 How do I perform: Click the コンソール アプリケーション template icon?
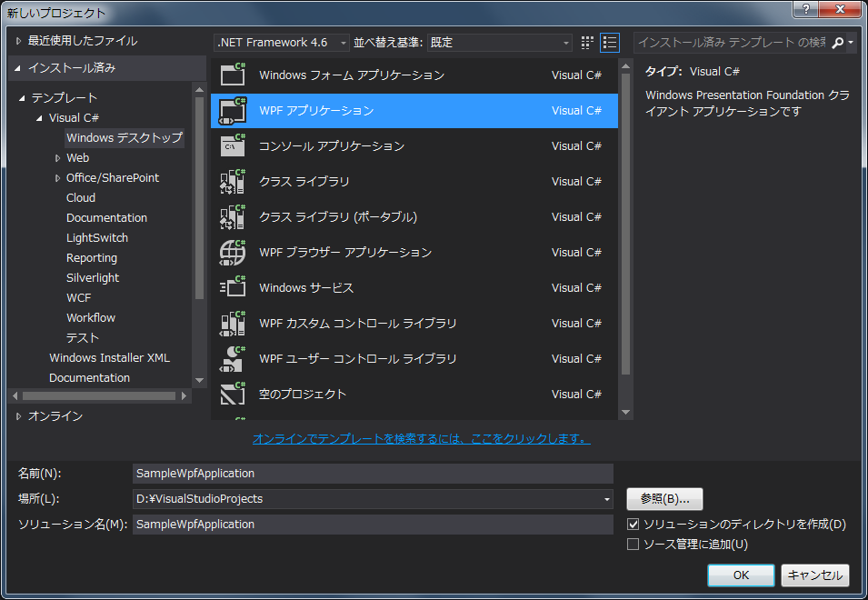[233, 145]
